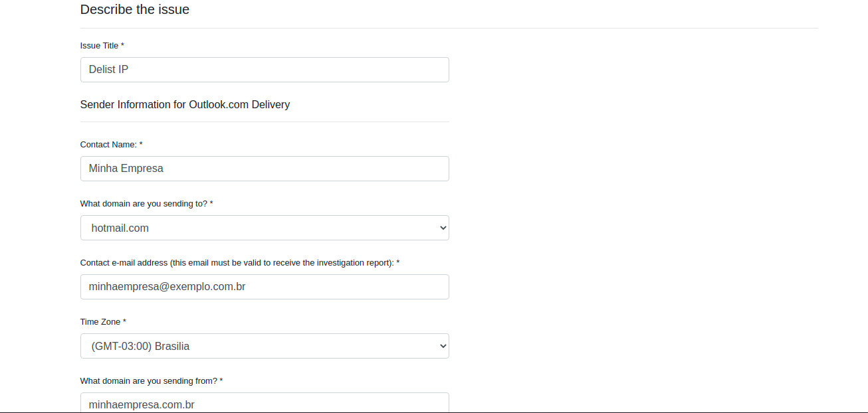Viewport: 868px width, 413px height.
Task: Open the Time Zone dropdown showing Brasilia
Action: click(x=265, y=346)
